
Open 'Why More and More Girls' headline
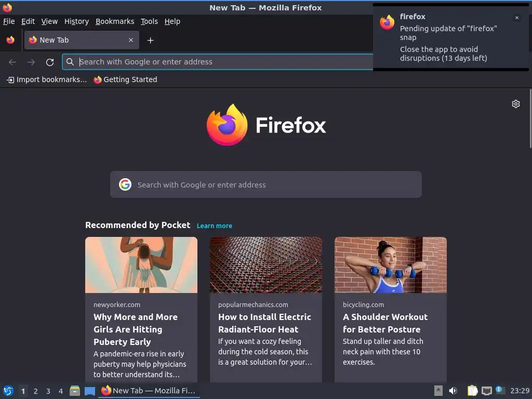point(136,329)
